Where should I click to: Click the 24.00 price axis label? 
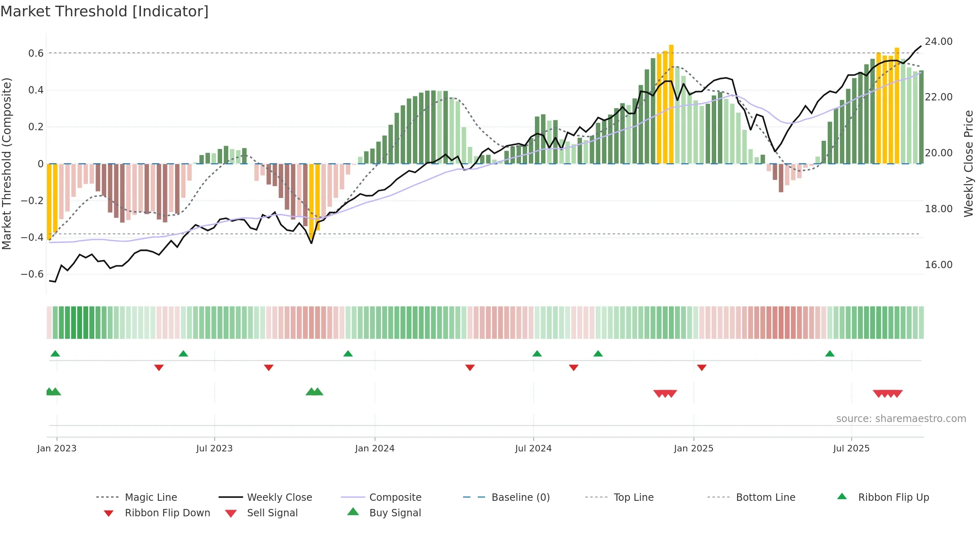(x=939, y=42)
